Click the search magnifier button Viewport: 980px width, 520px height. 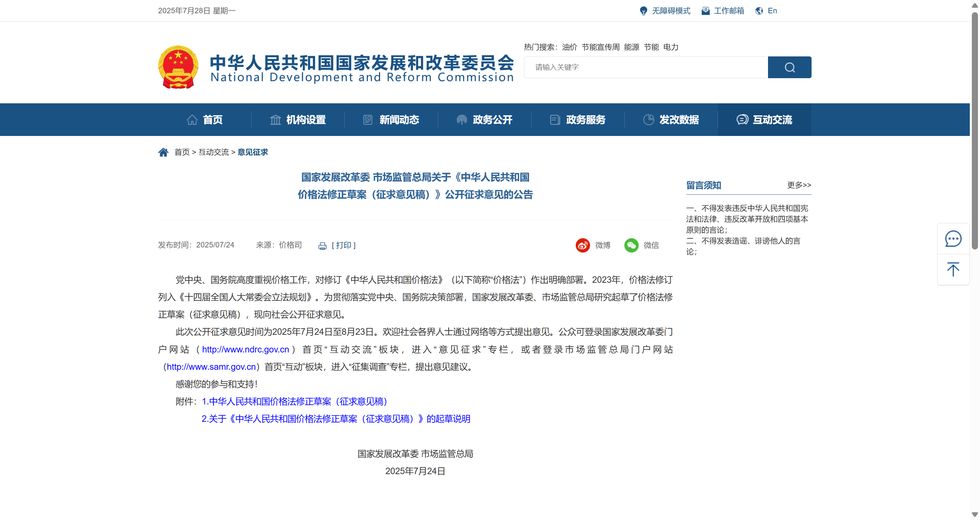click(x=789, y=67)
